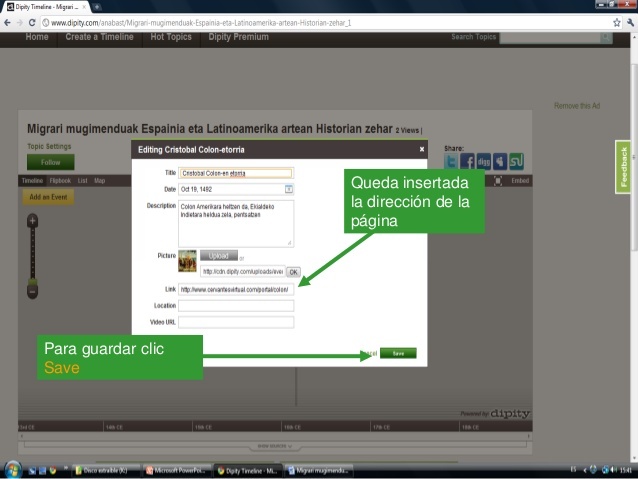This screenshot has width=638, height=479.
Task: Click the horizontal timeline scrollbar
Action: tap(275, 436)
